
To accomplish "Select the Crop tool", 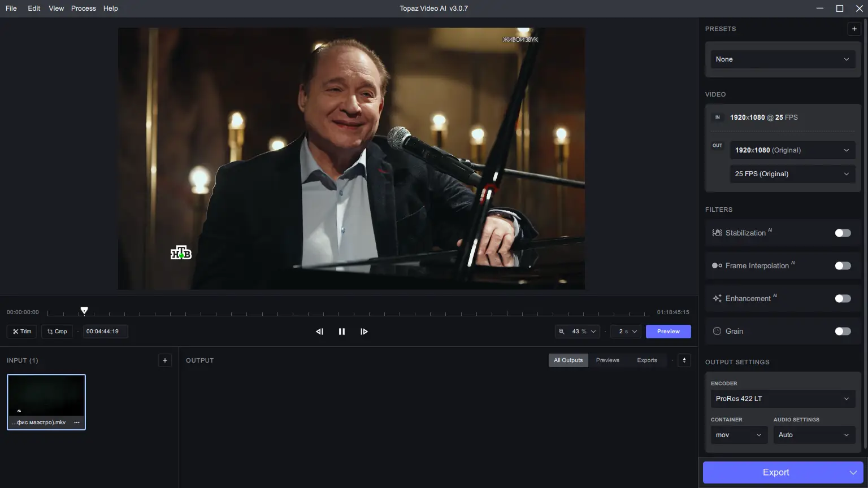I will coord(57,332).
